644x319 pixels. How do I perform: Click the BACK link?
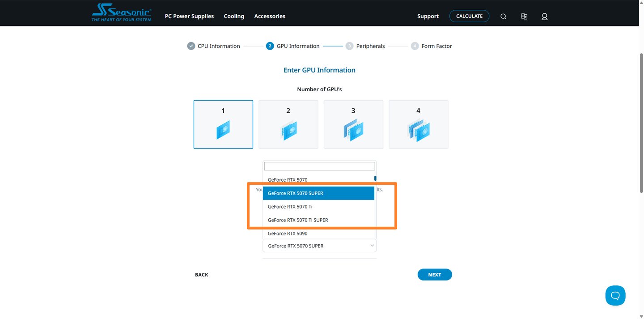coord(201,275)
